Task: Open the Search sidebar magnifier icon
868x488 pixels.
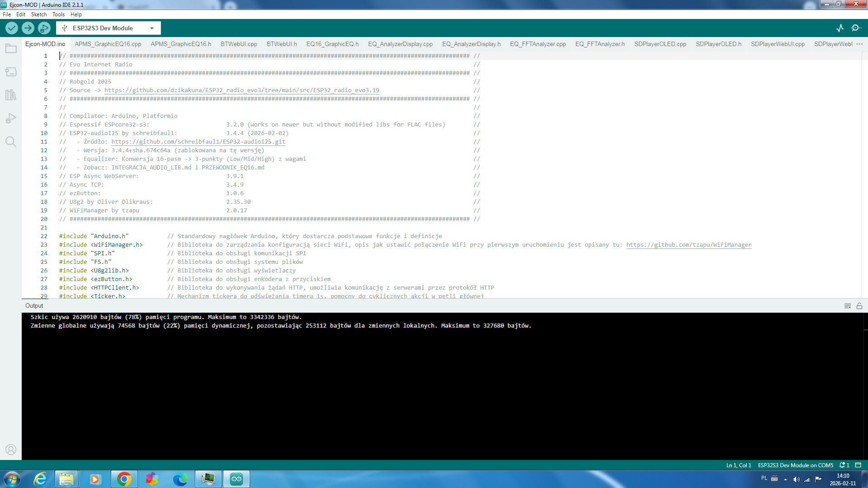Action: tap(11, 142)
